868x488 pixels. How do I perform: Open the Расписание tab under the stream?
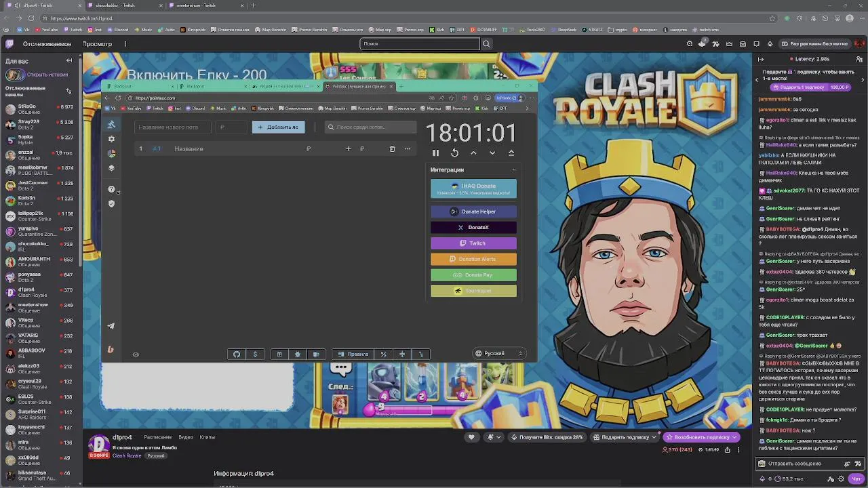click(x=157, y=437)
